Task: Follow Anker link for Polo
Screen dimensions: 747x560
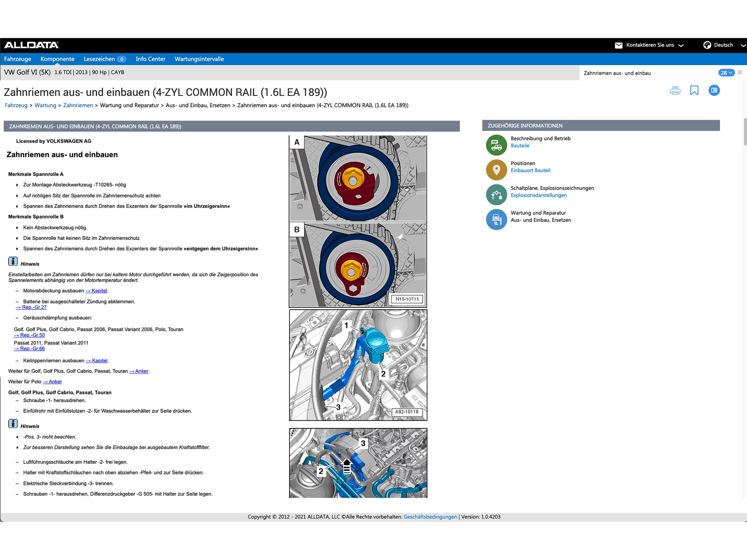Action: 52,382
